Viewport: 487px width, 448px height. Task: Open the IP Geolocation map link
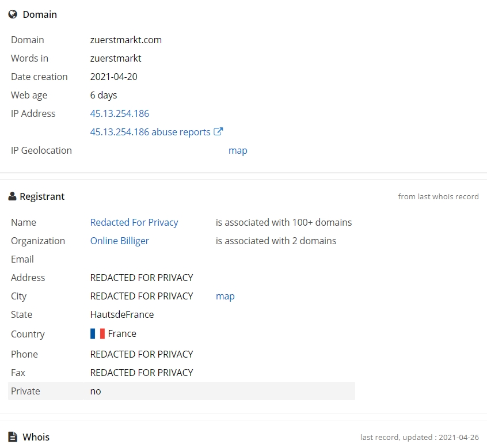[238, 150]
